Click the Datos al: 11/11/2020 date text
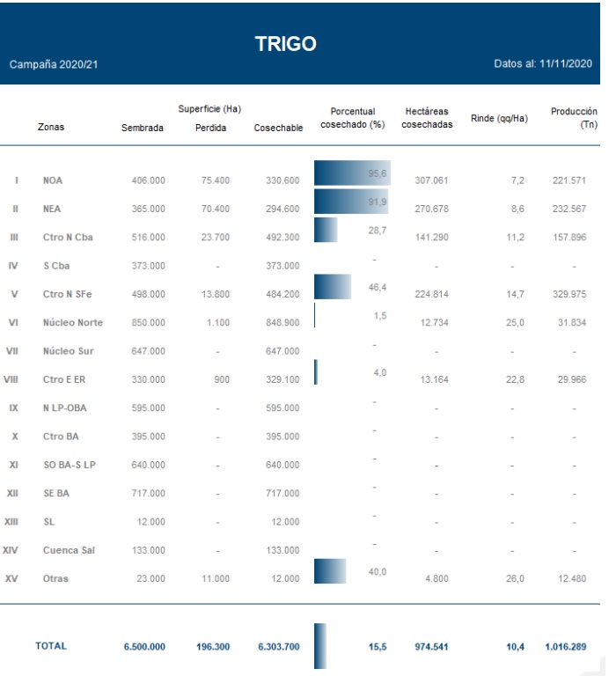Image resolution: width=616 pixels, height=676 pixels. coord(543,64)
